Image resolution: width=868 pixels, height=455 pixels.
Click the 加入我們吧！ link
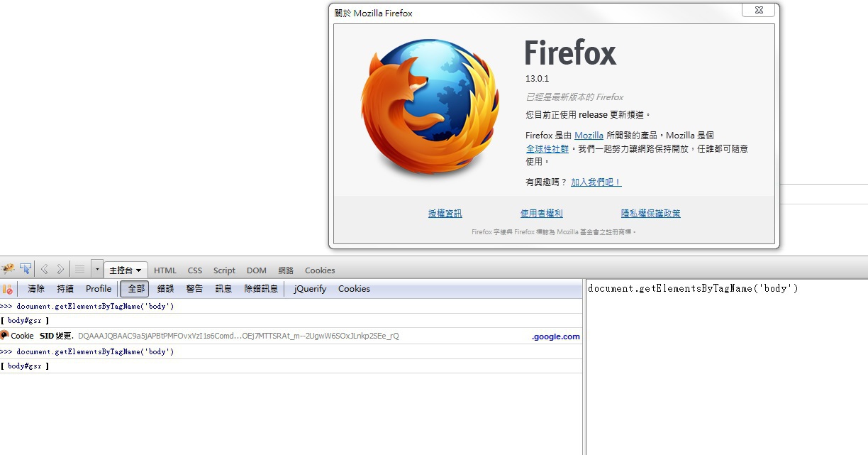[x=596, y=182]
